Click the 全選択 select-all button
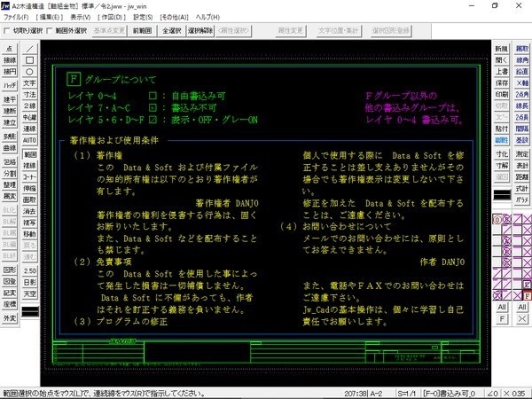The image size is (532, 399). [x=172, y=30]
